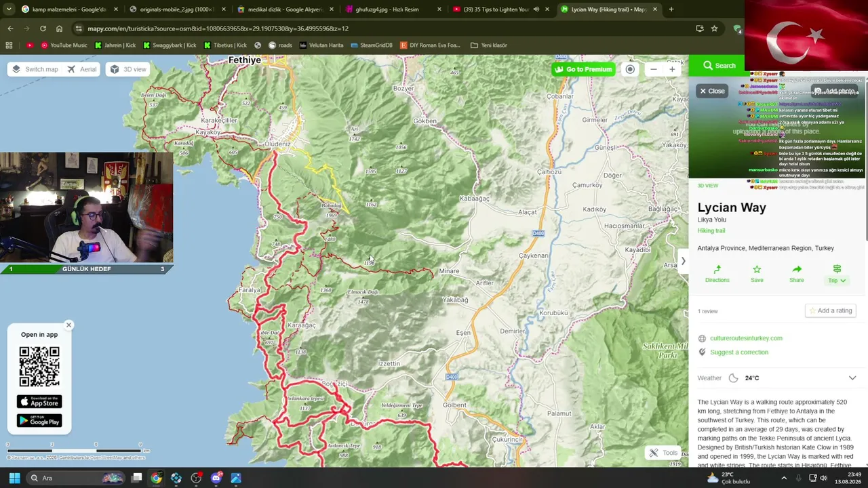Open the Tibetius | Kick bookmark

point(226,45)
